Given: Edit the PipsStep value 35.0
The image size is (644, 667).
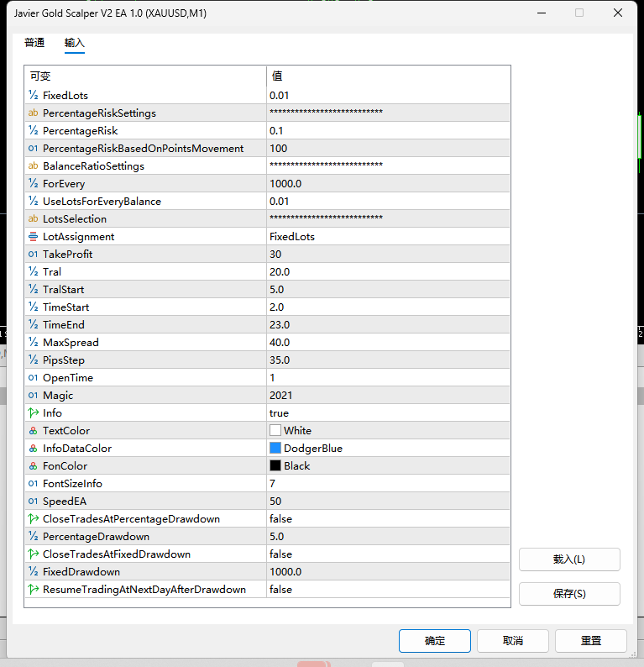Looking at the screenshot, I should point(388,360).
